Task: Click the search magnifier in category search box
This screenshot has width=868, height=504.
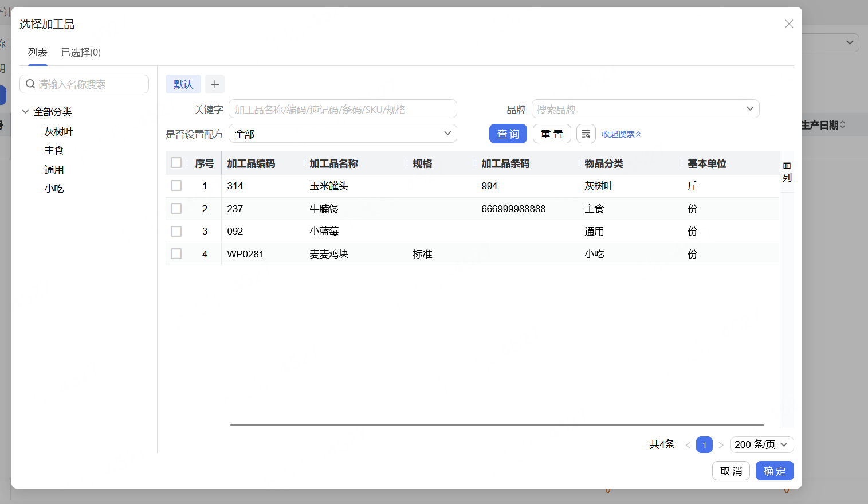Action: point(31,84)
